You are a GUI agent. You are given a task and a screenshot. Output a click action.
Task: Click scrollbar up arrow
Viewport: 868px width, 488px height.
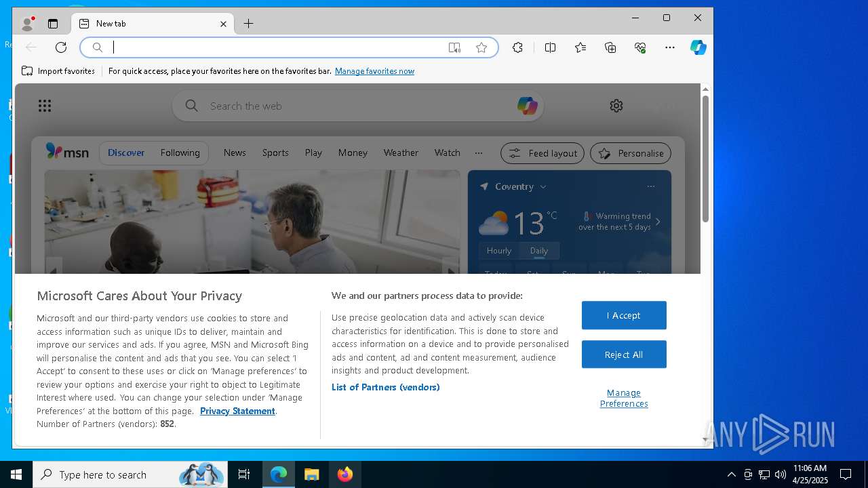[x=705, y=89]
